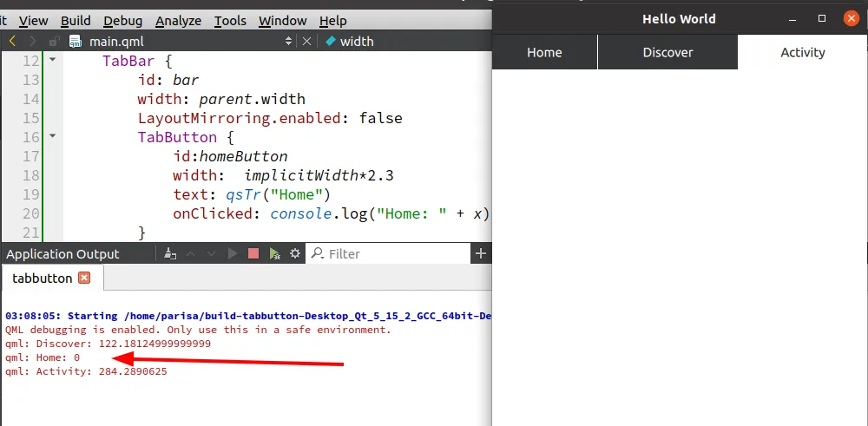868x426 pixels.
Task: Open the Window menu
Action: point(283,21)
